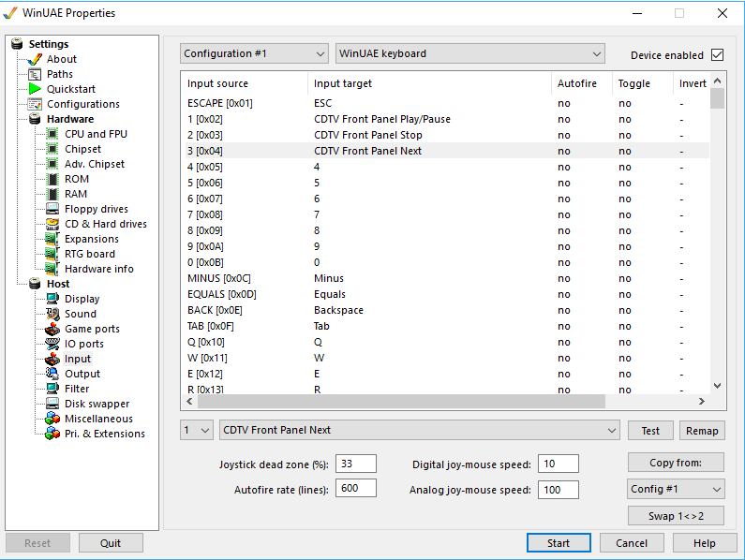Click the ROM chip icon
745x560 pixels.
tap(52, 179)
